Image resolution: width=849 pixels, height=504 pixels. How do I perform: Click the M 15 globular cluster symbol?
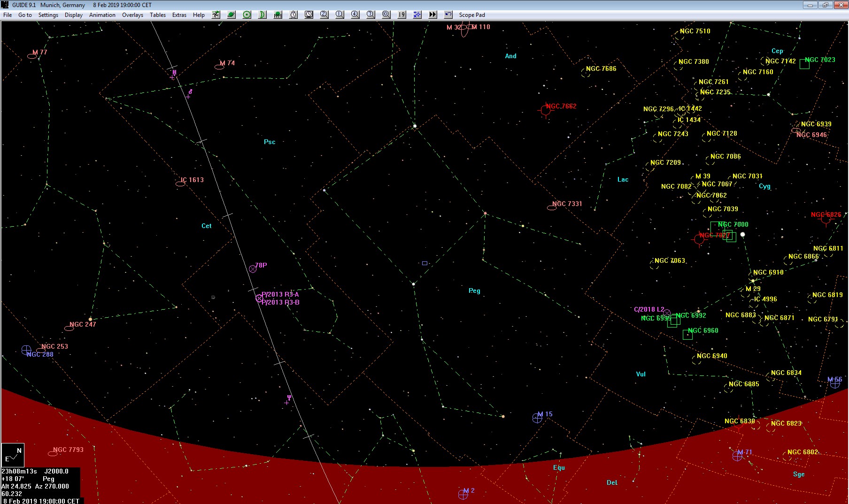point(537,418)
